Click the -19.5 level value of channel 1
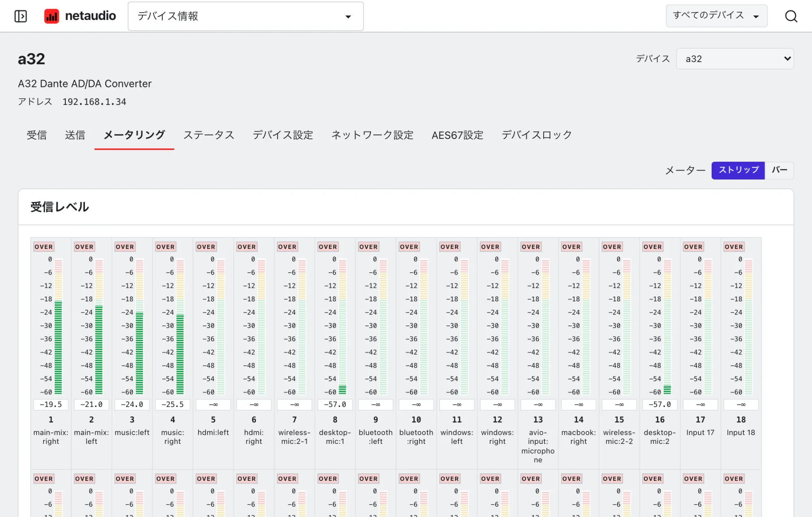 tap(51, 405)
